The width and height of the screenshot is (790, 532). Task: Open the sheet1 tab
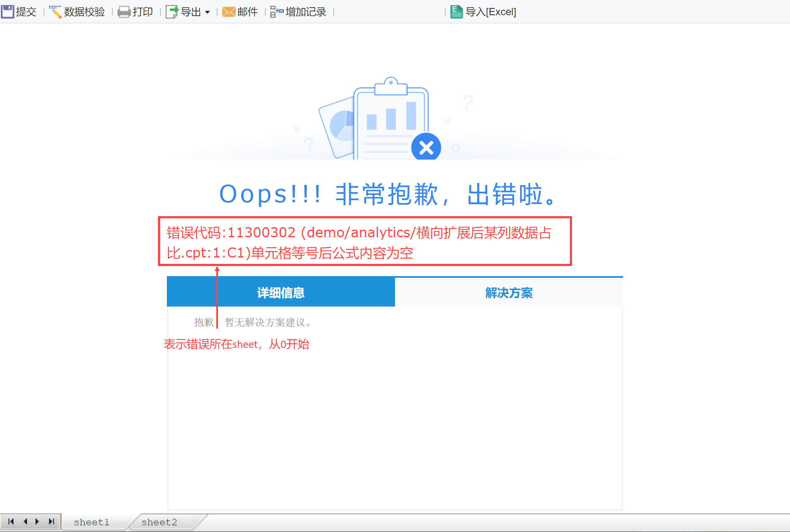pos(92,522)
